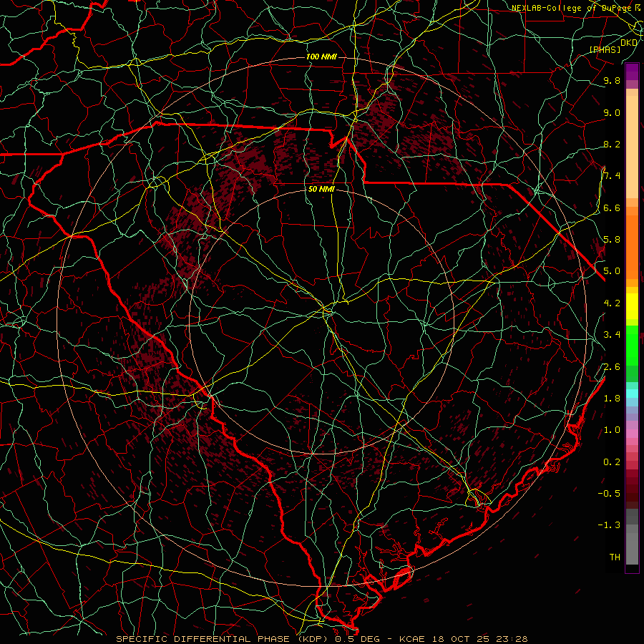644x644 pixels.
Task: Click the 9.0 scale value
Action: click(612, 112)
